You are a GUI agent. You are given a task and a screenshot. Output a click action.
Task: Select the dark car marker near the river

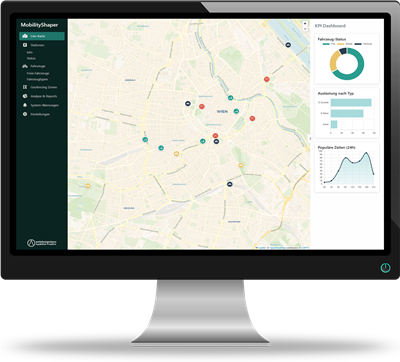[x=288, y=45]
